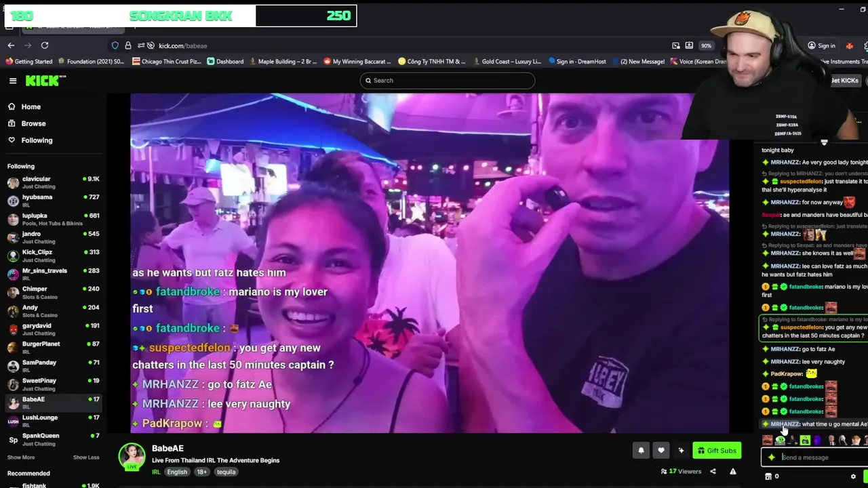Open the Dashboard bookmark
Image resolution: width=868 pixels, height=488 pixels.
coord(225,61)
